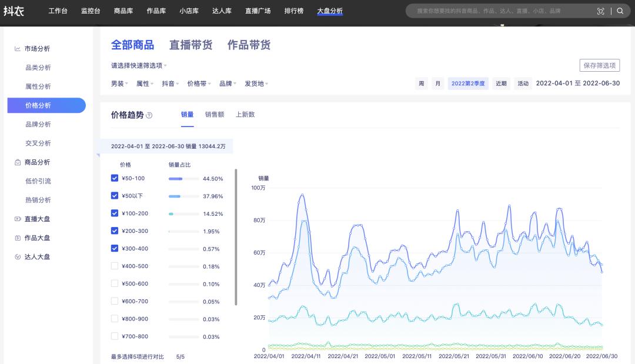The image size is (635, 364).
Task: Select the 销售额 chart tab
Action: [x=216, y=115]
